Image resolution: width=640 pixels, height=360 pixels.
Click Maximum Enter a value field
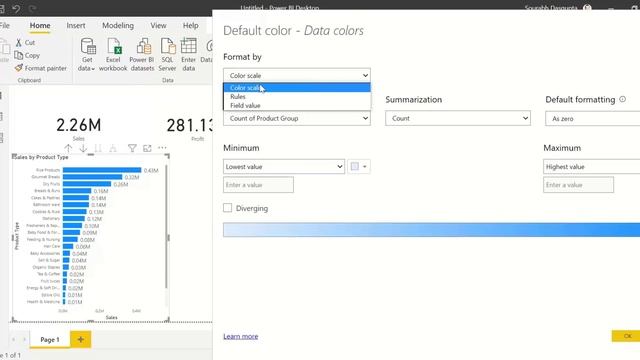coord(578,185)
